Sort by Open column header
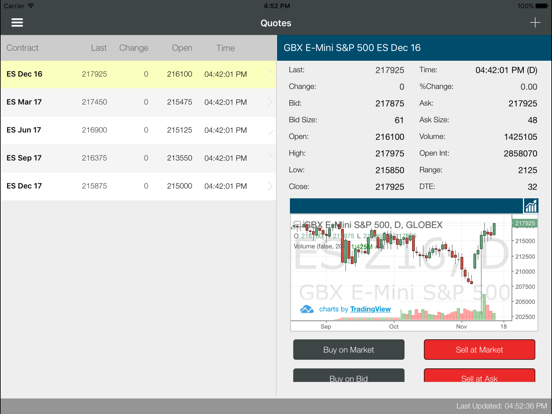This screenshot has height=414, width=552. coord(182,48)
